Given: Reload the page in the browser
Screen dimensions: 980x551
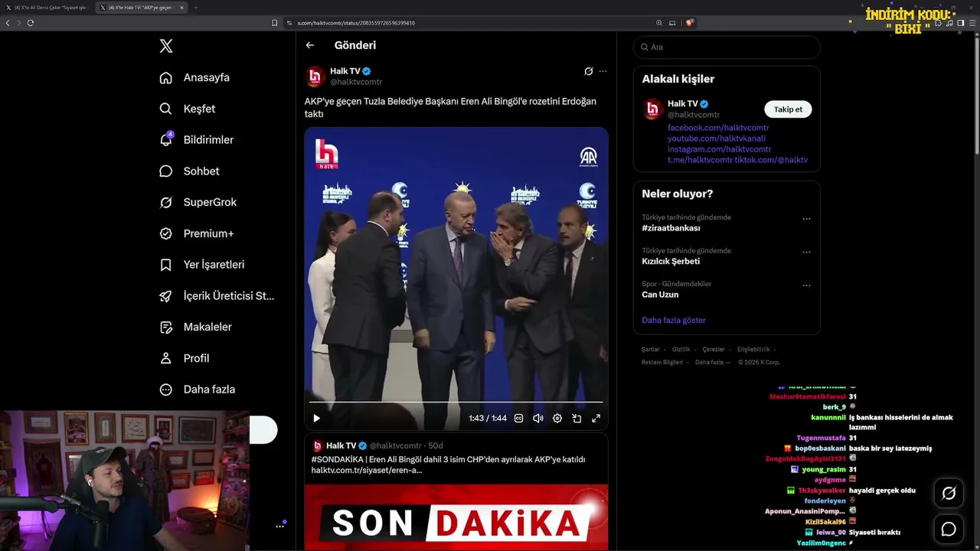Looking at the screenshot, I should pos(31,23).
